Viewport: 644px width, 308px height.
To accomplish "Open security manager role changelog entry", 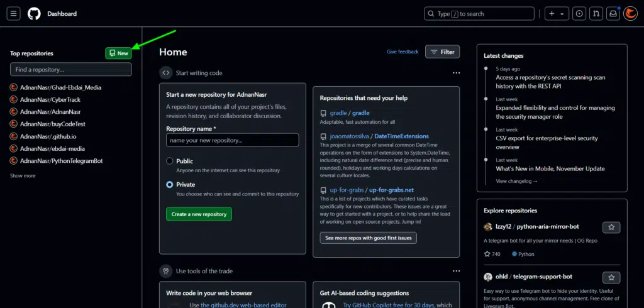I will [x=555, y=112].
